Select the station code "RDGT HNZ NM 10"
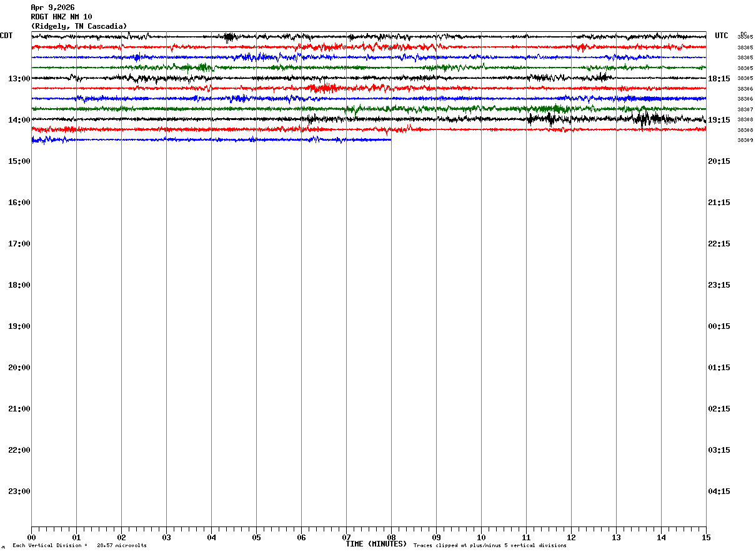 click(61, 17)
